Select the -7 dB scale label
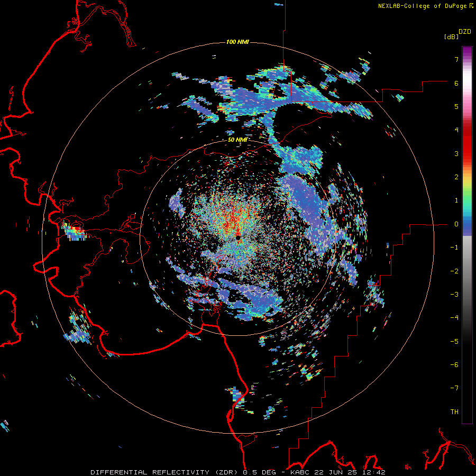The image size is (476, 476). [454, 388]
